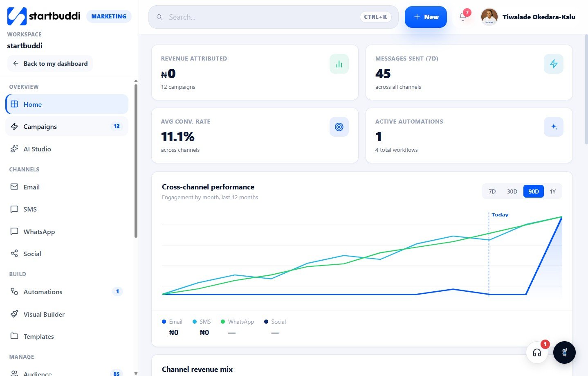
Task: Click the Automations workflow icon
Action: click(14, 291)
